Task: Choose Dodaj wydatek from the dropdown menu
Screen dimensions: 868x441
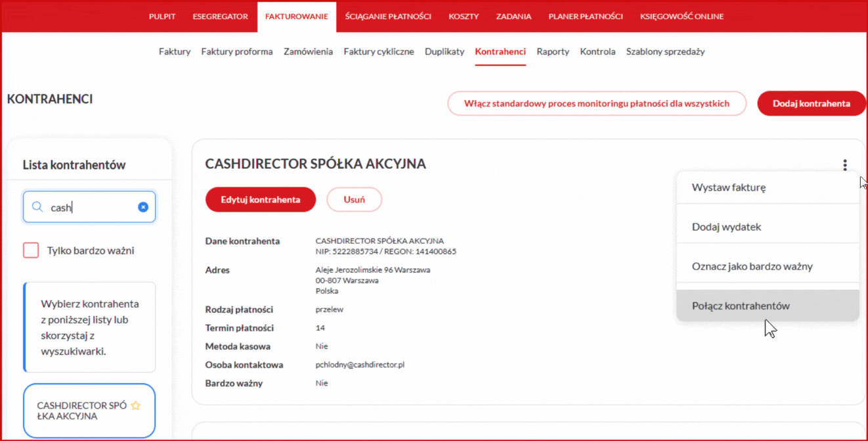Action: (x=768, y=227)
